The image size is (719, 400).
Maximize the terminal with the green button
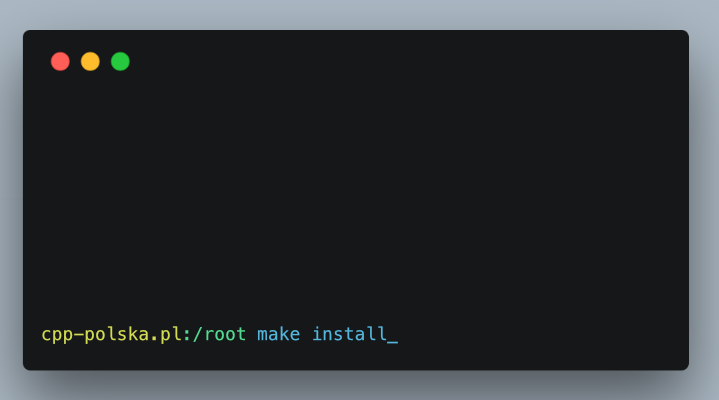point(120,61)
